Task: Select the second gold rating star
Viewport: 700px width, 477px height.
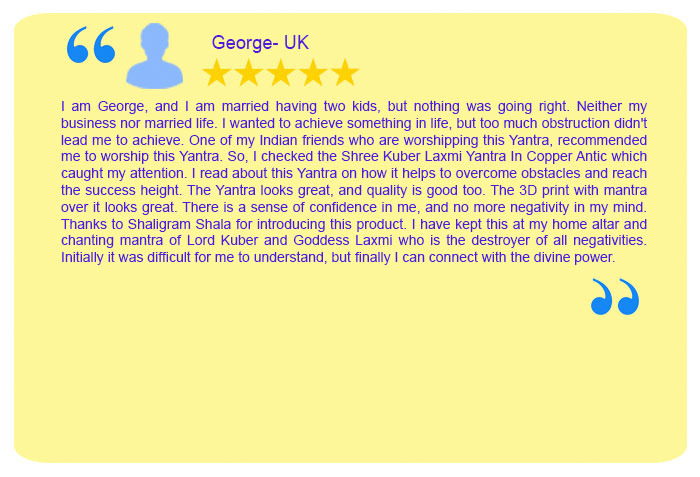Action: click(x=249, y=72)
